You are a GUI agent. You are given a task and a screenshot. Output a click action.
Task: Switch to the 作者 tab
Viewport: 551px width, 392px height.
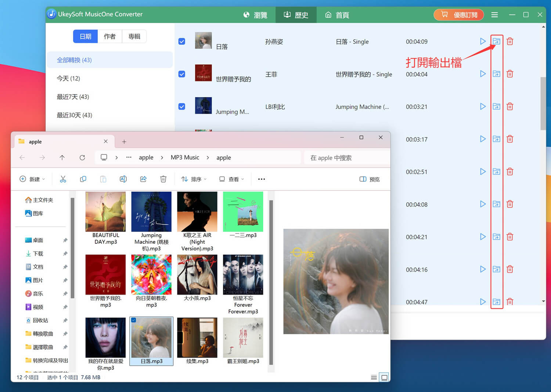point(109,36)
